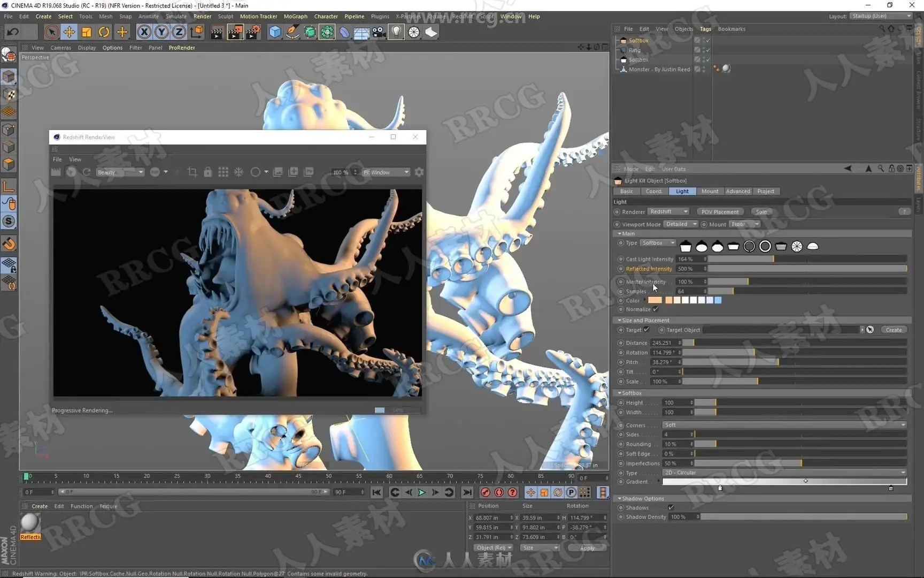Click the Solo button
The height and width of the screenshot is (578, 924).
coord(761,212)
